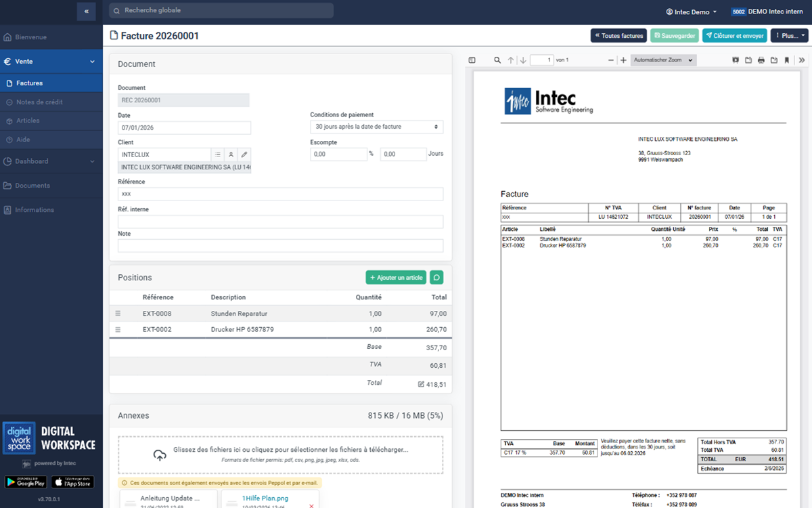Viewport: 812px width, 508px height.
Task: Select the Stunden Reparatur position row
Action: click(x=281, y=314)
